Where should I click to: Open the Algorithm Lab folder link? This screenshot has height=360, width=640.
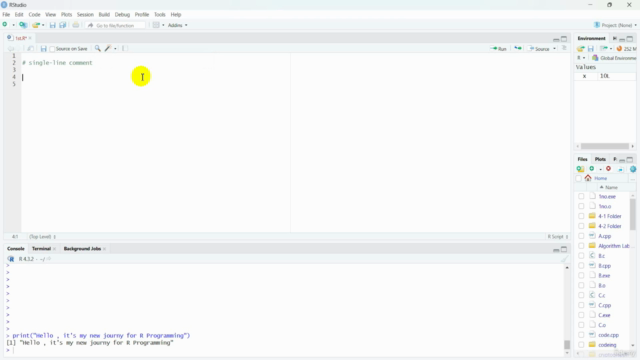pos(613,246)
